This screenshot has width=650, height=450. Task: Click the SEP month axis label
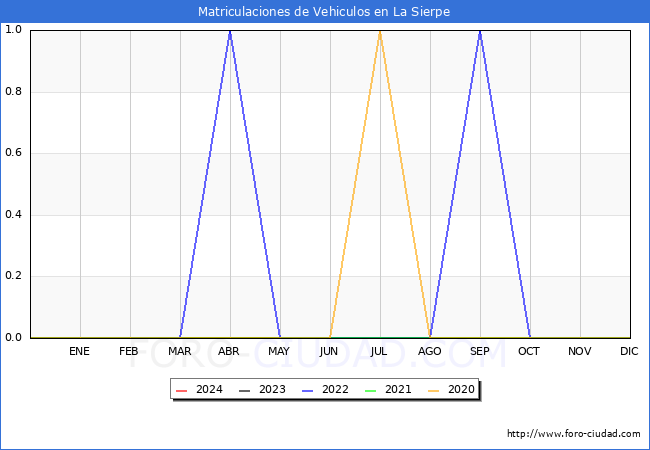tap(480, 351)
